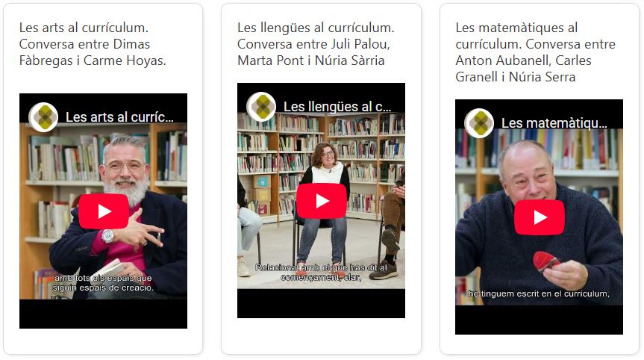This screenshot has width=644, height=360.
Task: Click the subtitle 'ho tinguem escrit en el currículum'
Action: pyautogui.click(x=539, y=294)
